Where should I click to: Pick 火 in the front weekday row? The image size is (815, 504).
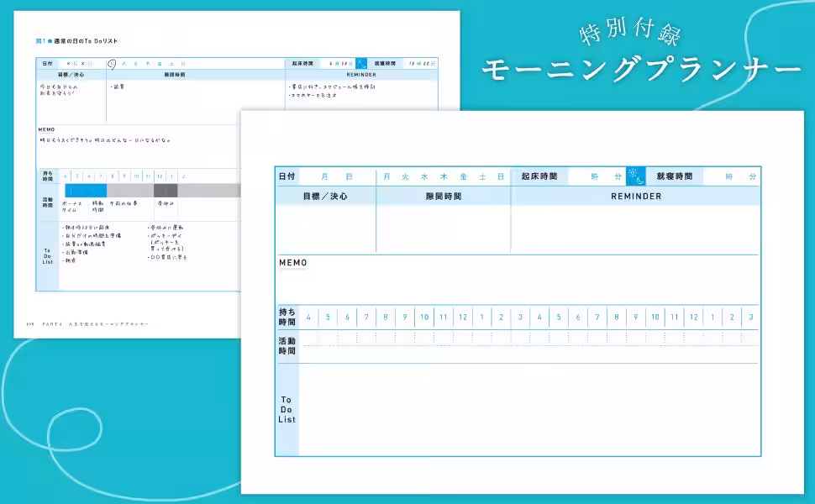click(406, 176)
